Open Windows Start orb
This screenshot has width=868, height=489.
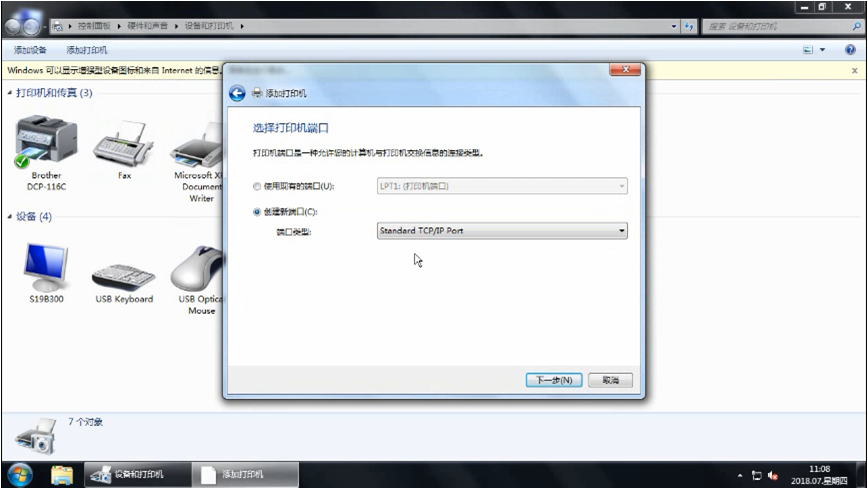click(x=20, y=475)
